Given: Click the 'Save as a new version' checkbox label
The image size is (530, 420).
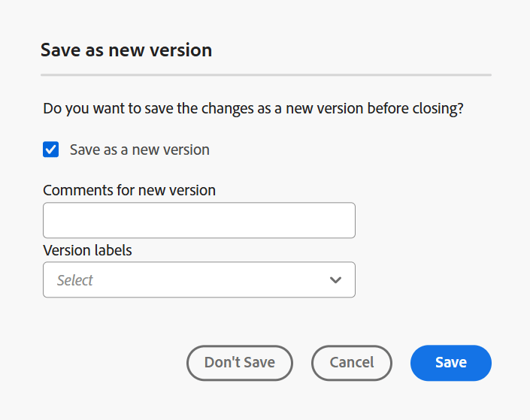Looking at the screenshot, I should pos(139,150).
